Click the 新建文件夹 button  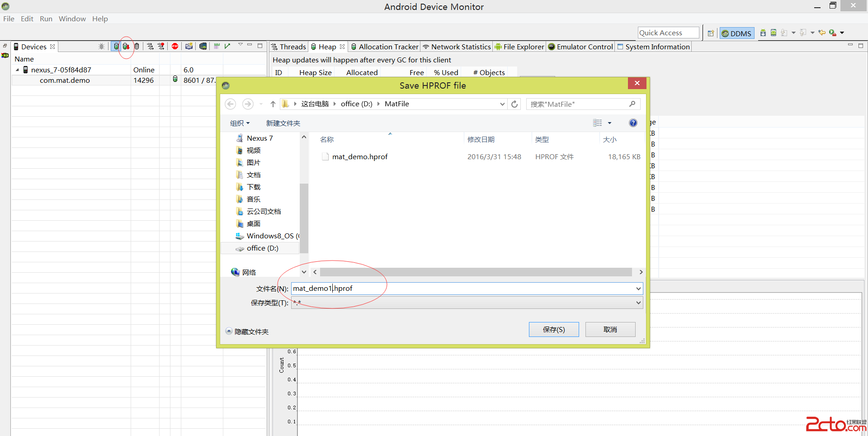coord(283,123)
